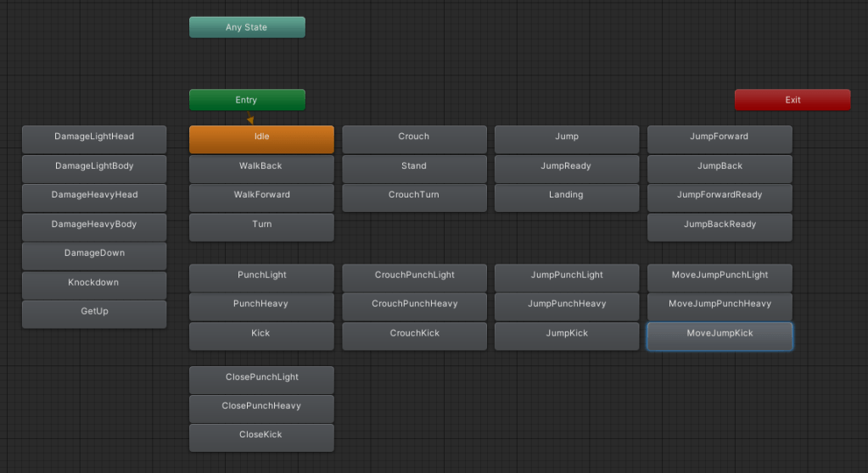Click the Knockdown state node

pyautogui.click(x=93, y=284)
